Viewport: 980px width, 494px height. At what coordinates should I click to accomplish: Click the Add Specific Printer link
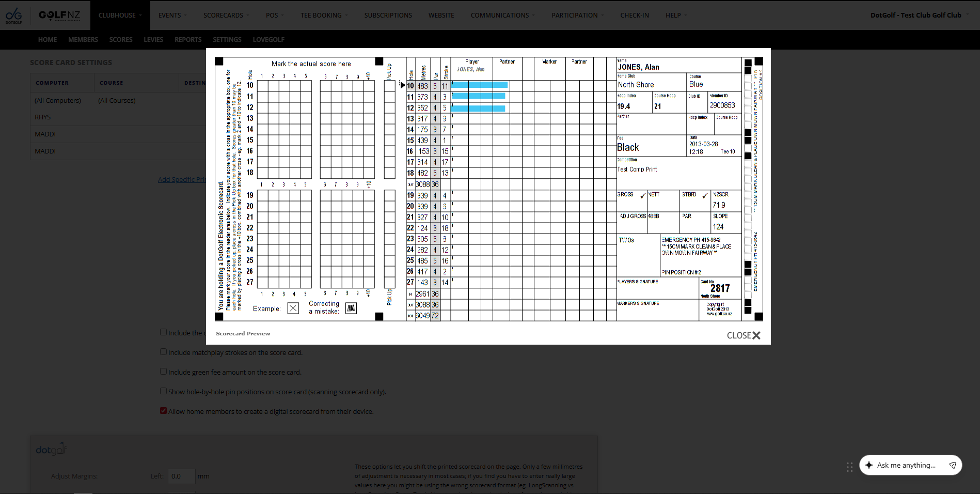tap(182, 180)
